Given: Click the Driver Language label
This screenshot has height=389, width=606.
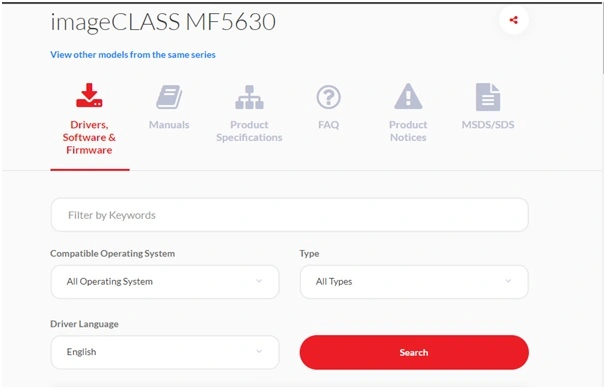Looking at the screenshot, I should point(84,324).
